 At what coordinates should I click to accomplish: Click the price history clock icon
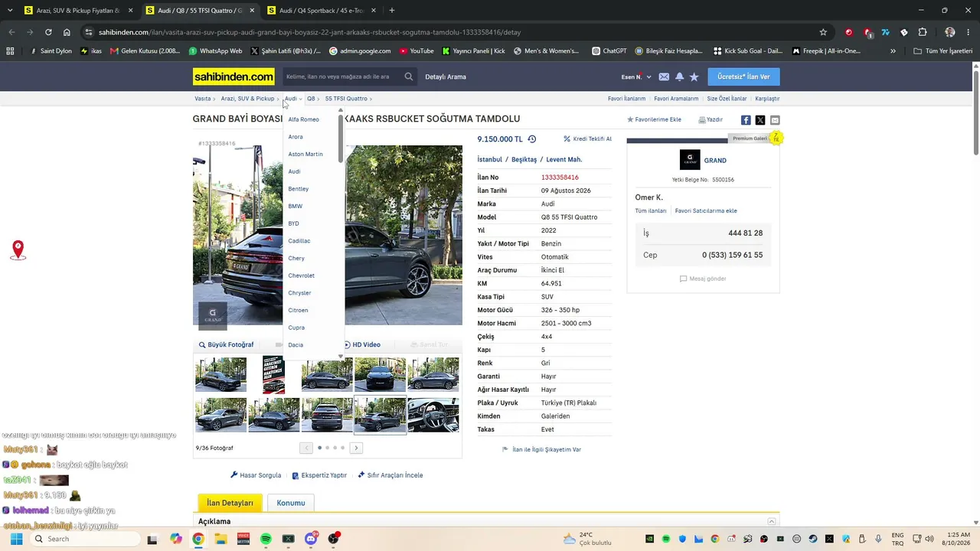click(532, 139)
